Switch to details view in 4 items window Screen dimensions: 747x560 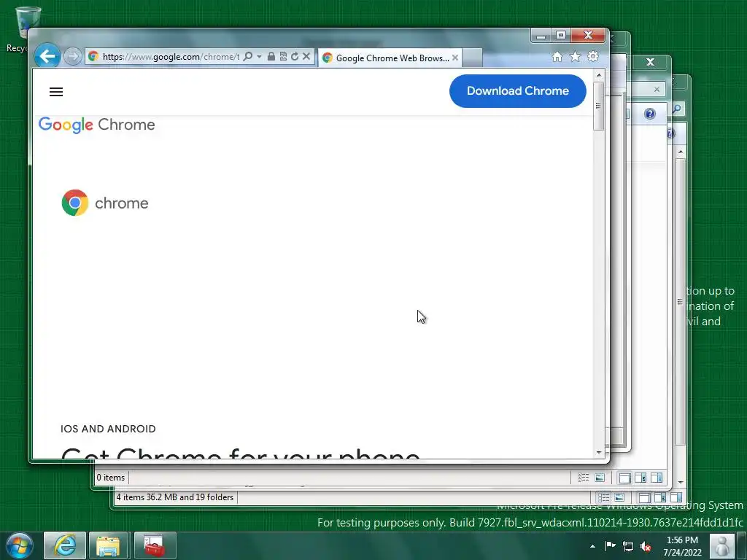[603, 498]
